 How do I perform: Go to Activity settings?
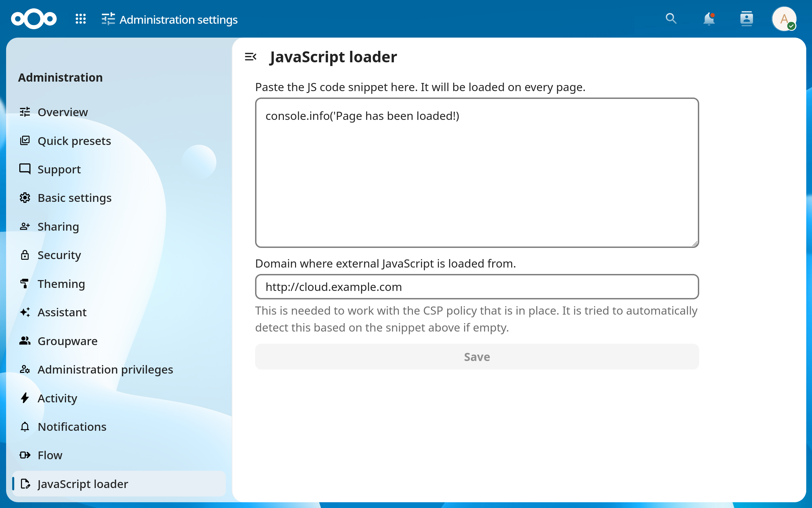click(119, 398)
